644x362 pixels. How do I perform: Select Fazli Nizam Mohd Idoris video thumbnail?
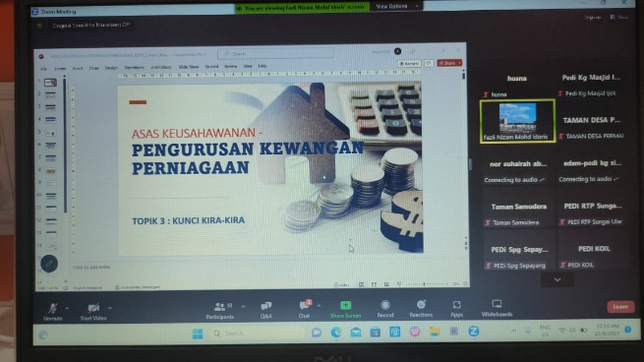tap(517, 121)
